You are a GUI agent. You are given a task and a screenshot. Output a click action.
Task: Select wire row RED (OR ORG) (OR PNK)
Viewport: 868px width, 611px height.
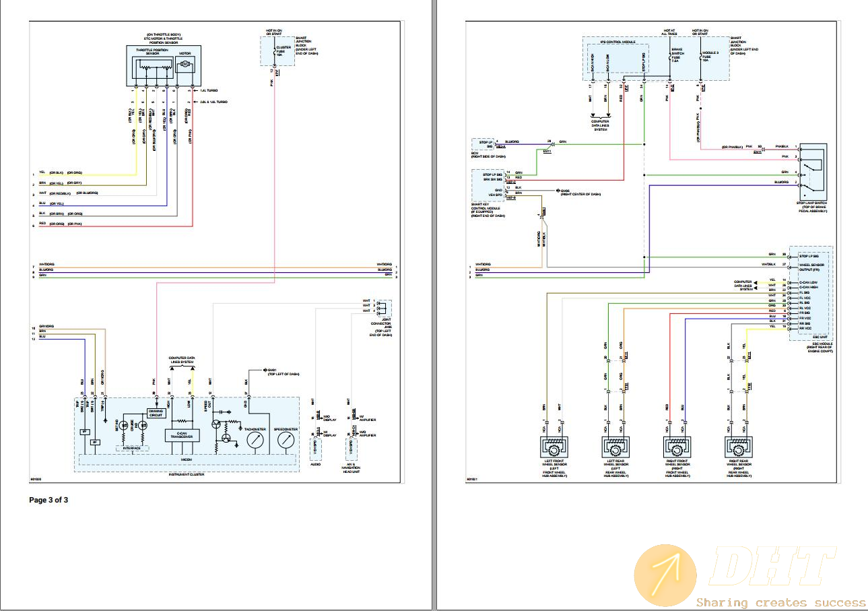pos(61,224)
